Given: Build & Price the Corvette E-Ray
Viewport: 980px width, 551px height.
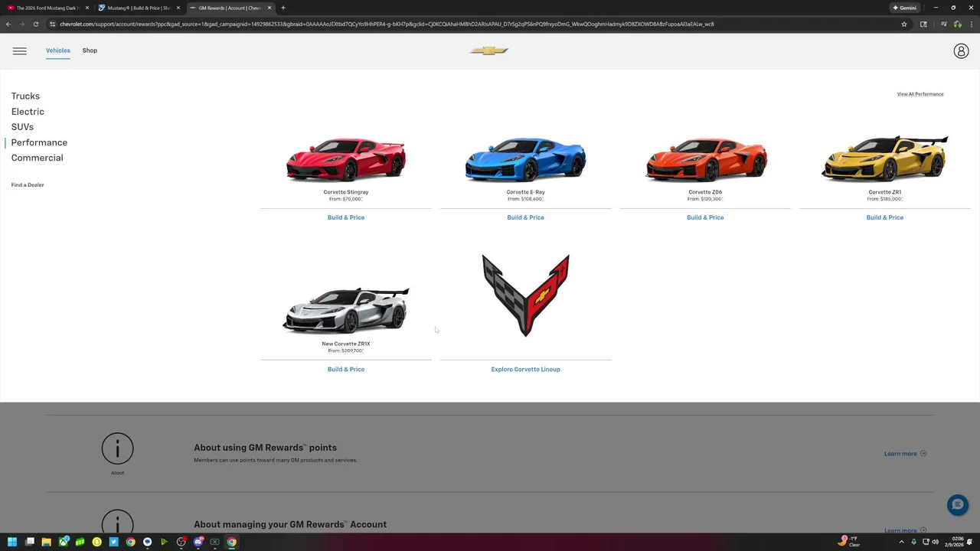Looking at the screenshot, I should click(x=525, y=217).
